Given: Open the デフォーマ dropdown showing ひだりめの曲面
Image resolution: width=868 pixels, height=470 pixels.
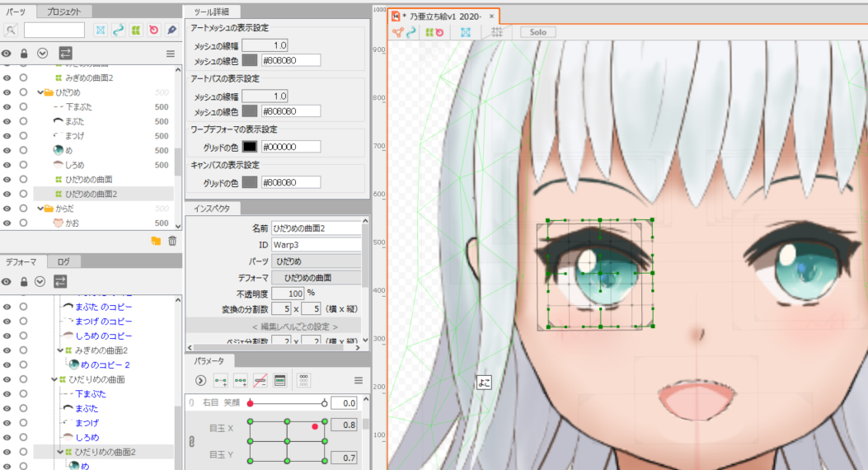Looking at the screenshot, I should (x=316, y=278).
